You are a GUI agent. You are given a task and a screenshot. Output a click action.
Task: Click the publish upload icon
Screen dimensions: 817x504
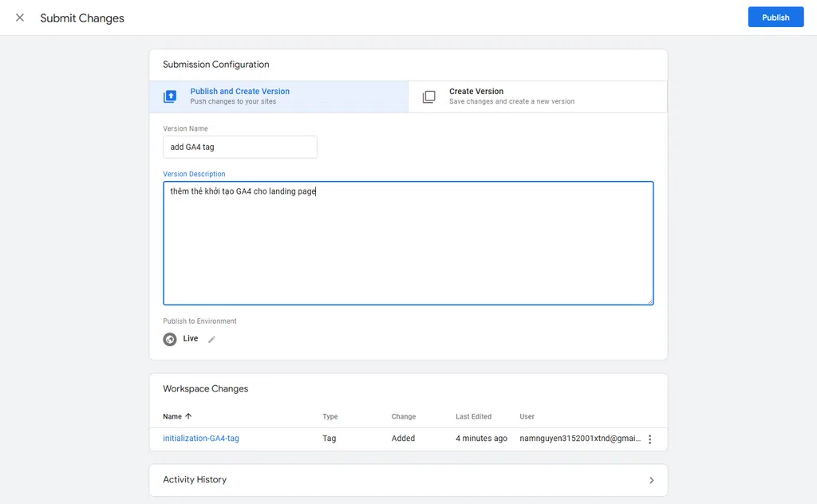170,96
